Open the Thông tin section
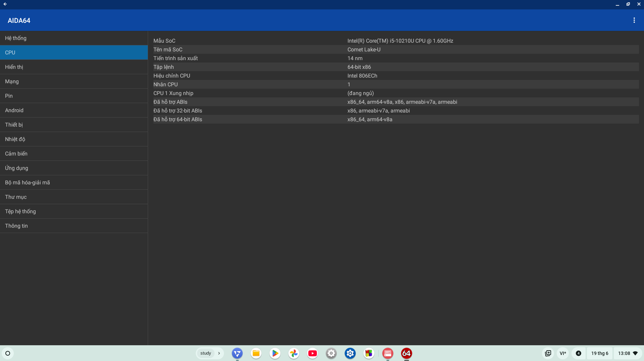This screenshot has height=361, width=644. [74, 226]
